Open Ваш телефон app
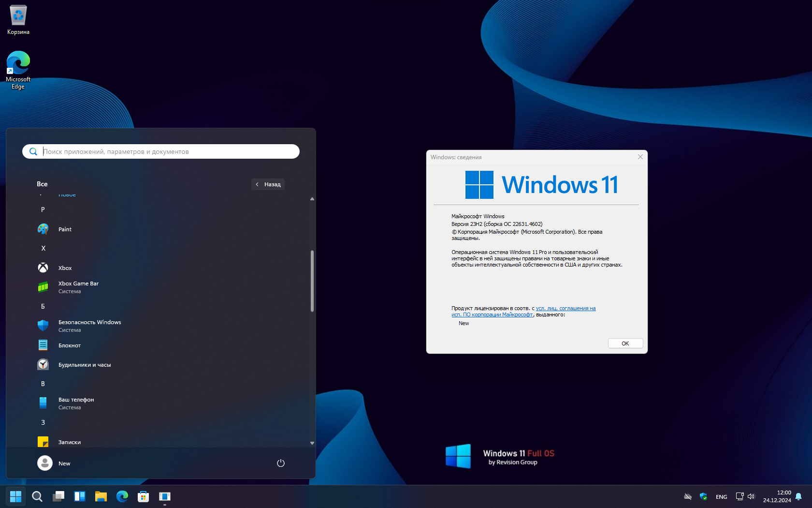Viewport: 812px width, 508px height. 76,403
